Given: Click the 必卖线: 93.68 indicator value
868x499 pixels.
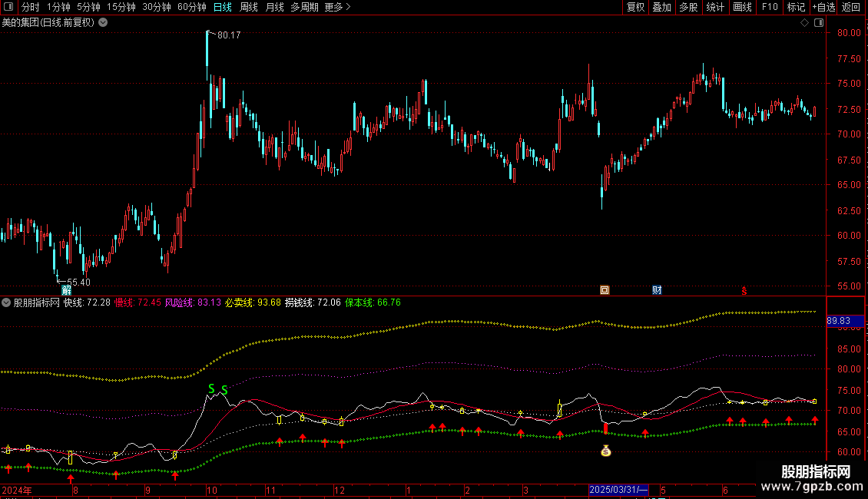Looking at the screenshot, I should pyautogui.click(x=253, y=302).
